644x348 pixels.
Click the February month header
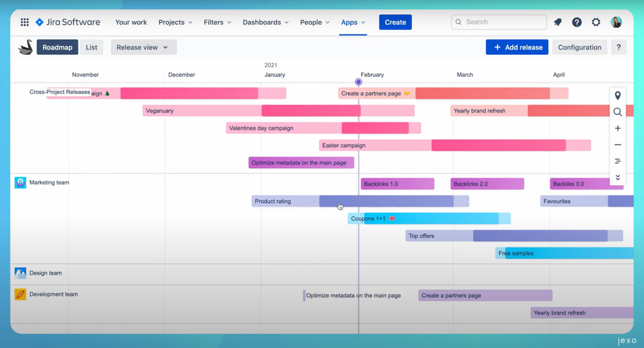click(x=372, y=75)
